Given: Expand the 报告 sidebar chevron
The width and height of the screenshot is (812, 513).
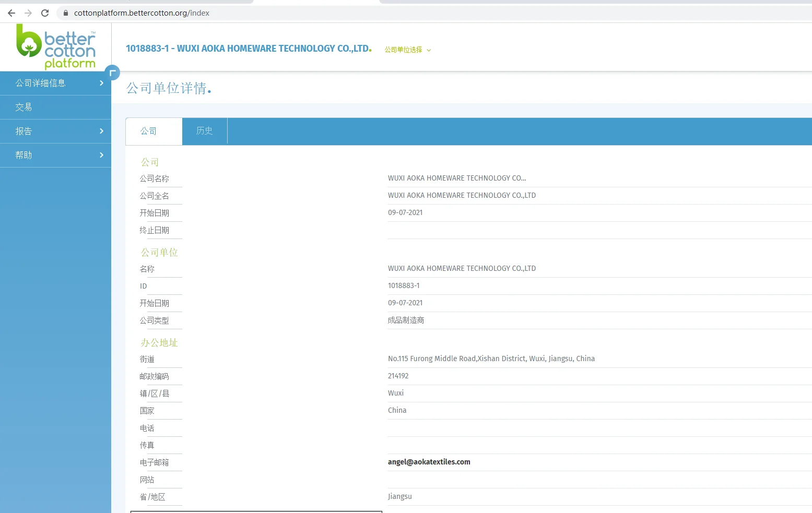Looking at the screenshot, I should [101, 131].
